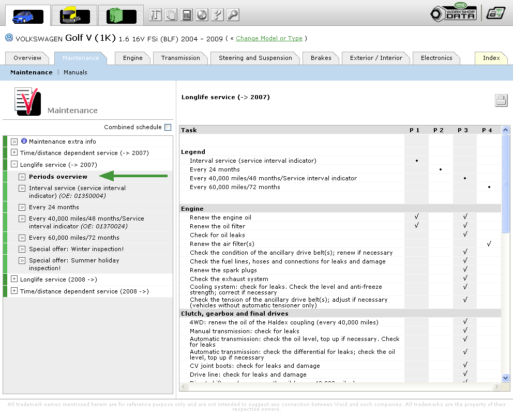Click the Vivid Workshop Data logo
This screenshot has height=420, width=513.
pos(454,12)
